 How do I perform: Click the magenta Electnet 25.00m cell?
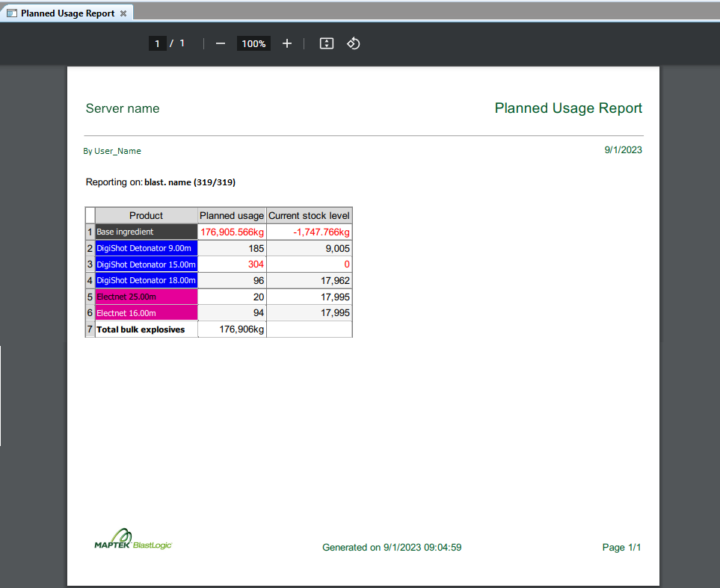tap(146, 297)
